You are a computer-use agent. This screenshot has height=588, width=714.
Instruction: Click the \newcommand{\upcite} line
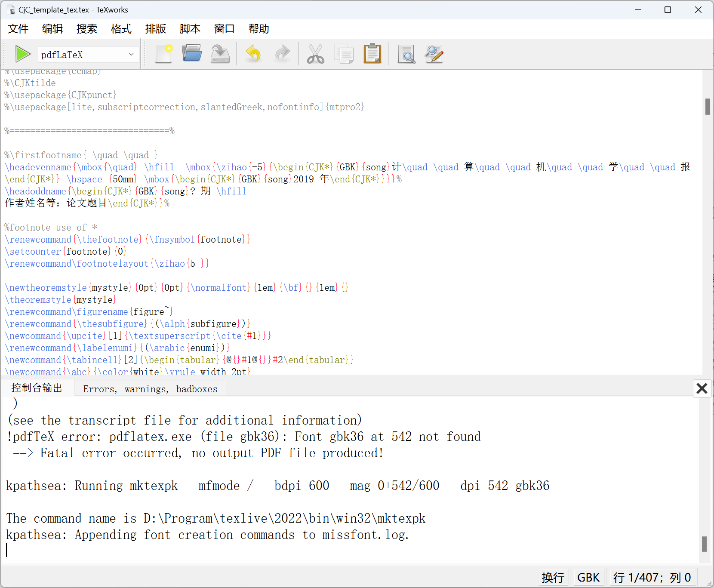[138, 336]
